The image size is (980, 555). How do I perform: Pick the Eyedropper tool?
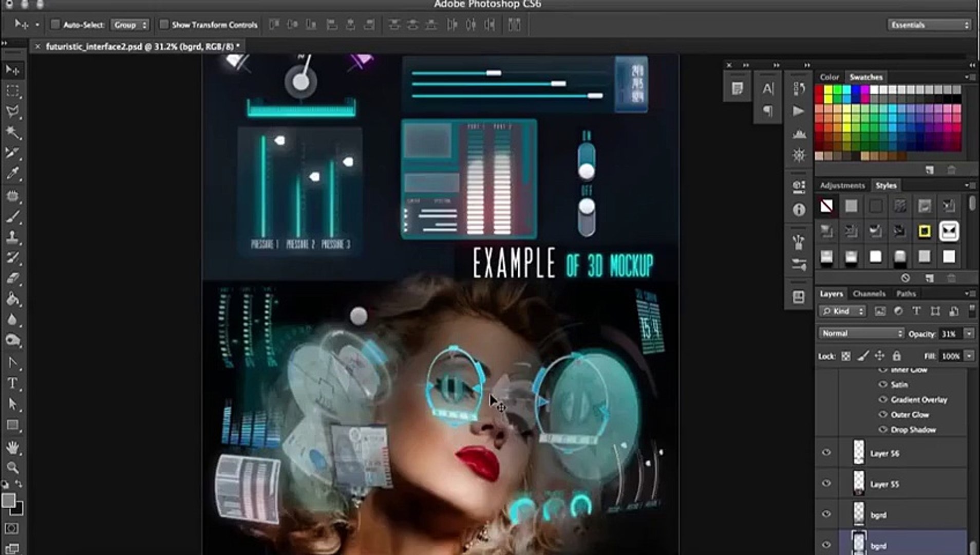(x=12, y=173)
